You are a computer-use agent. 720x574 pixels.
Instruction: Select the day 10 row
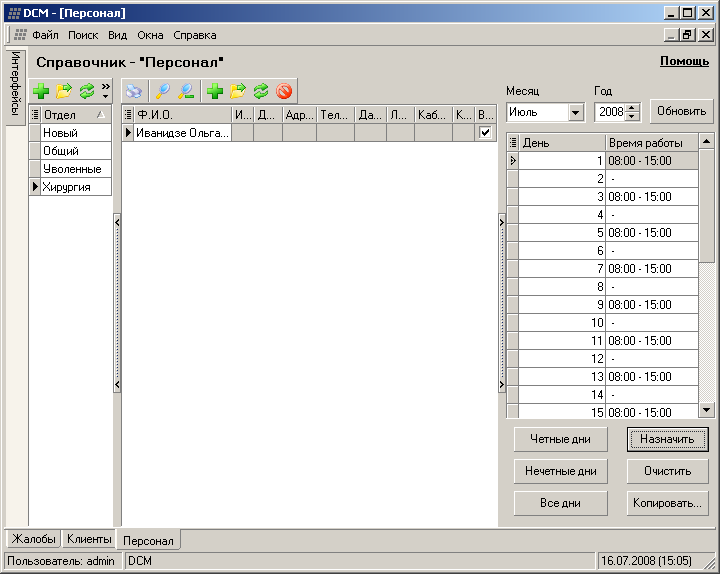[602, 323]
